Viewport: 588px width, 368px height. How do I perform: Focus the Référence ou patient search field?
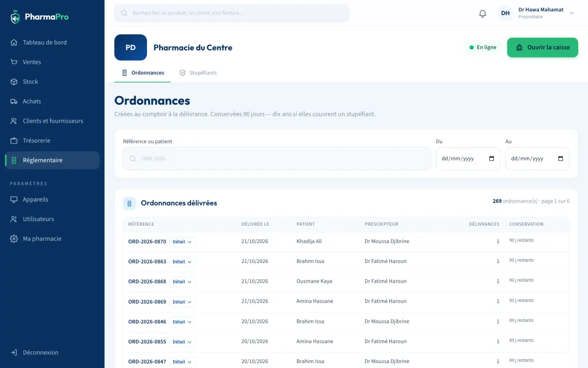click(x=277, y=158)
